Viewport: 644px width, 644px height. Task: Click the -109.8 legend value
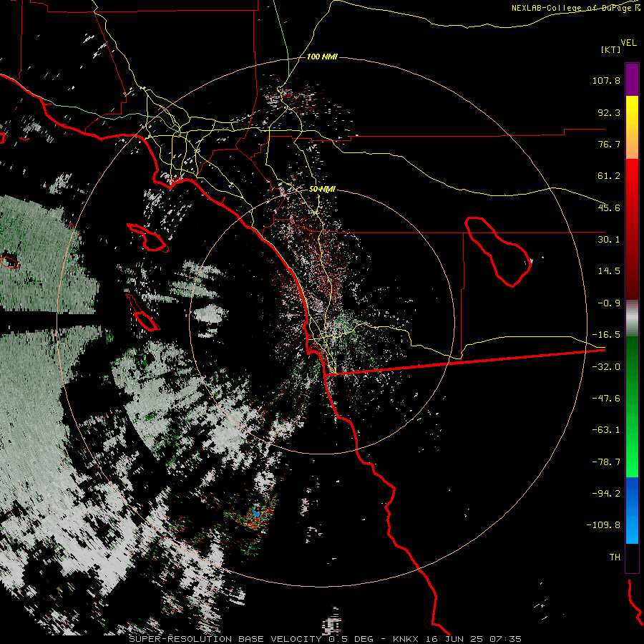point(604,525)
